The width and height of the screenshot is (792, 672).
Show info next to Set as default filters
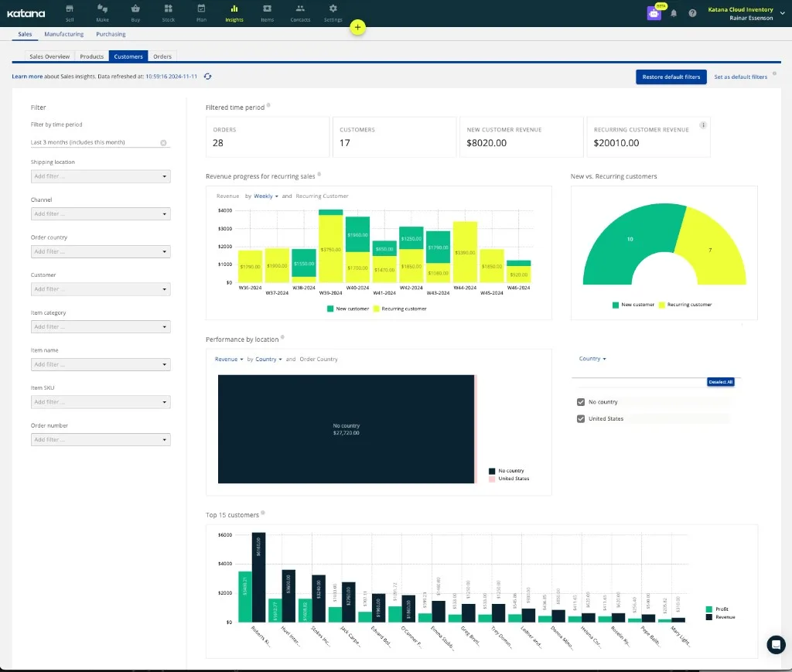click(x=774, y=73)
